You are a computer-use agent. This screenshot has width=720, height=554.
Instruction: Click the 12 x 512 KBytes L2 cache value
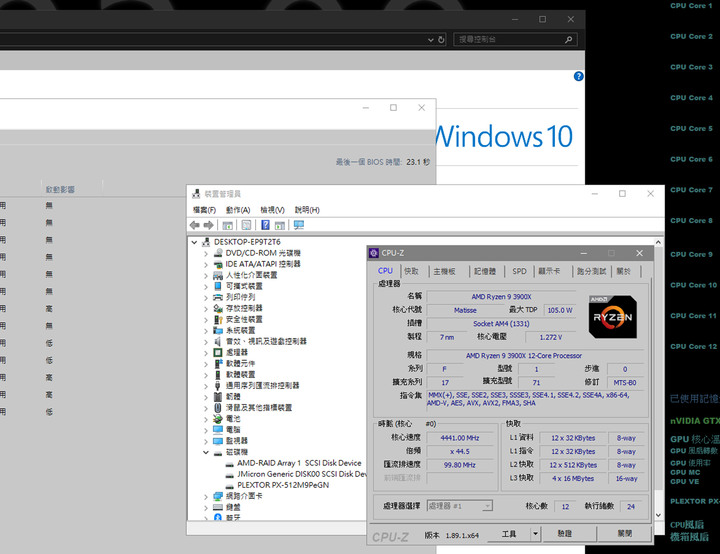pos(573,465)
